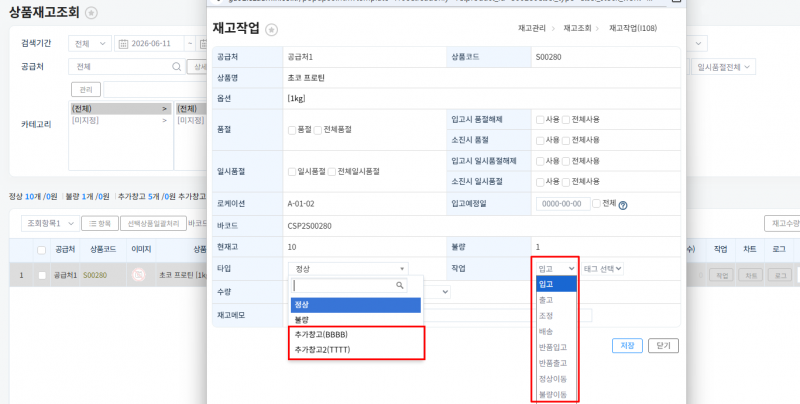This screenshot has height=404, width=800.
Task: Enable 사용 for 입고시 품절해제
Action: [540, 120]
